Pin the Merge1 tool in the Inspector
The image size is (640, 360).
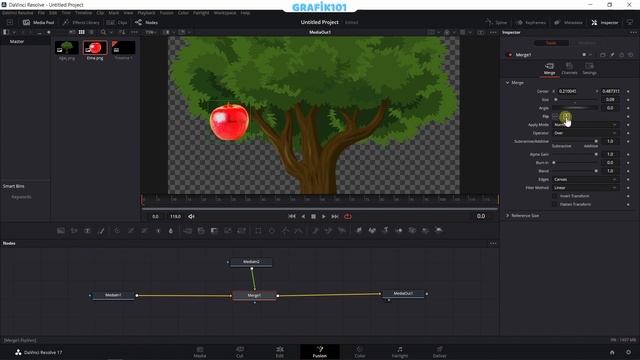pyautogui.click(x=612, y=55)
